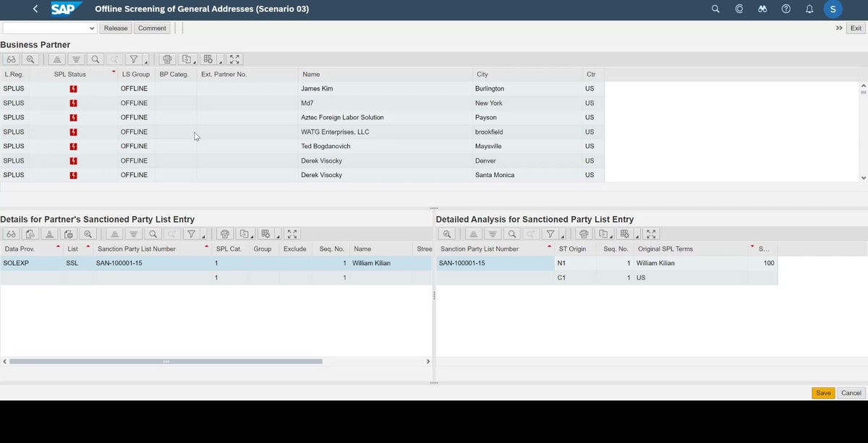Viewport: 868px width, 443px height.
Task: Click the check-magnifier icon in Business Partner toolbar
Action: pyautogui.click(x=30, y=59)
